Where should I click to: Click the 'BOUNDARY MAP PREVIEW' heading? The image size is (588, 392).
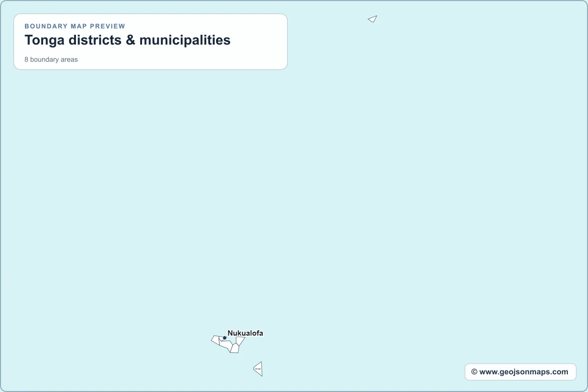(75, 26)
